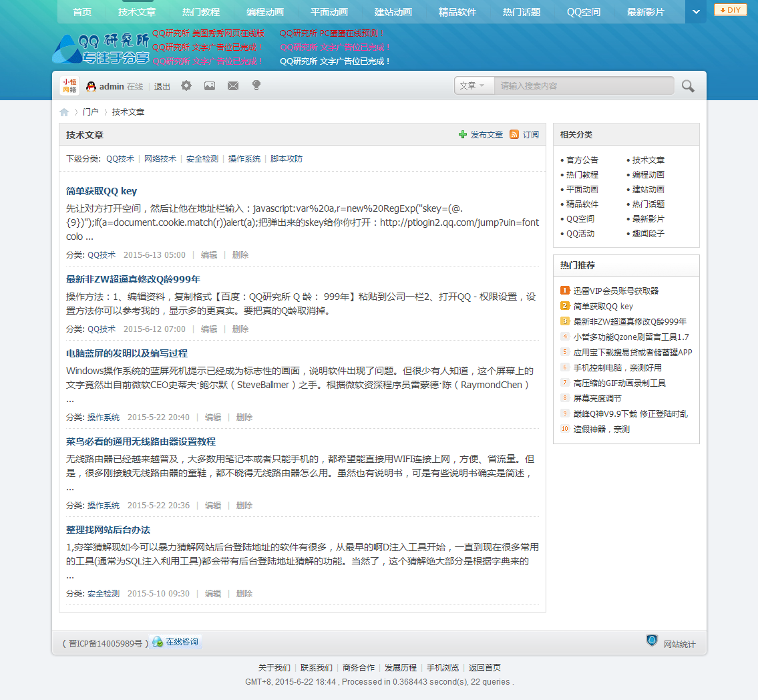Click the 操作系统 category under 电脑蓝屏 article
Screen dimensions: 758x700
[104, 417]
